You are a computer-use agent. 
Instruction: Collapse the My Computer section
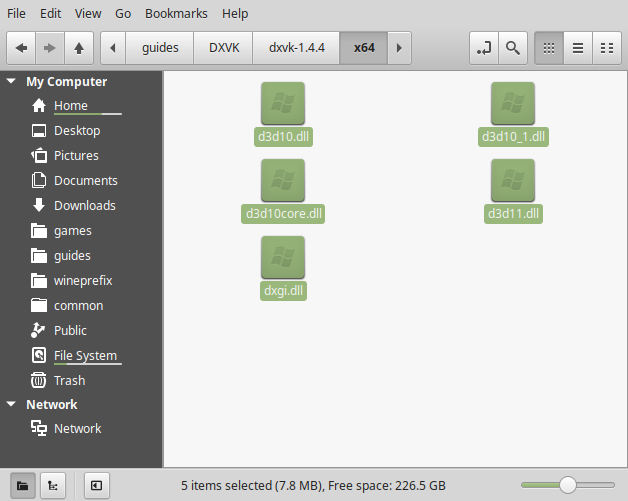[11, 81]
